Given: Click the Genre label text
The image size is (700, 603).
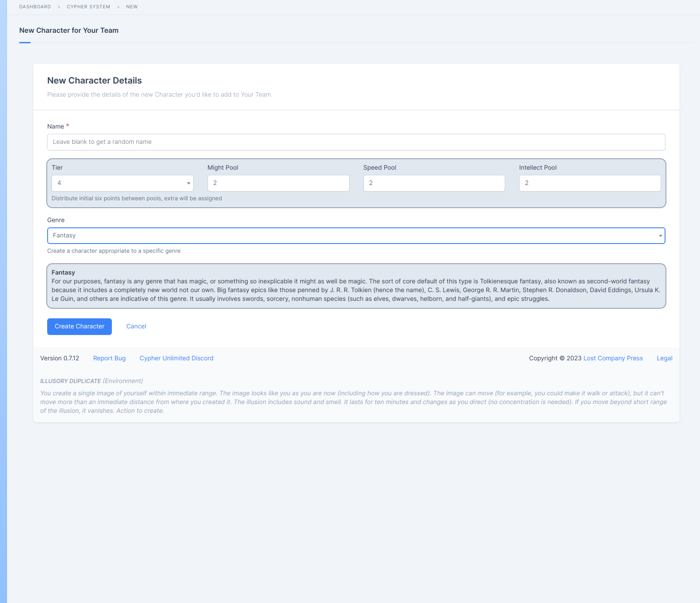Looking at the screenshot, I should coord(56,220).
